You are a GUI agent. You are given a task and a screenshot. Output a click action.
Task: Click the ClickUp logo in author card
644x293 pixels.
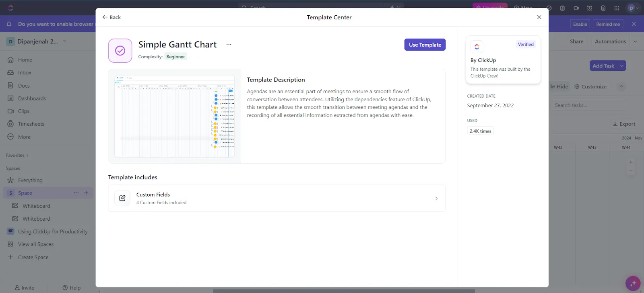[477, 47]
